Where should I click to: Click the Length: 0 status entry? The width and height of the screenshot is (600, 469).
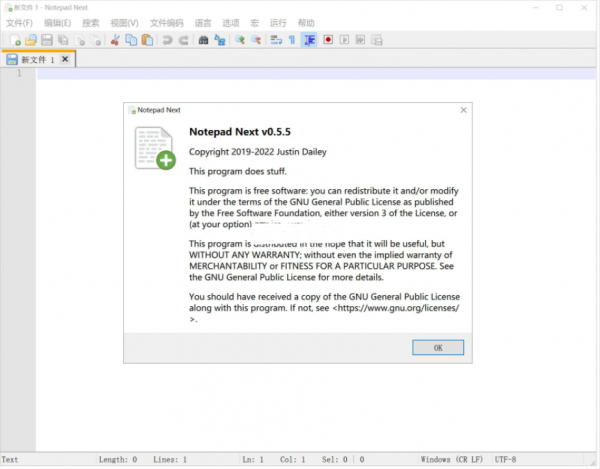[x=118, y=459]
